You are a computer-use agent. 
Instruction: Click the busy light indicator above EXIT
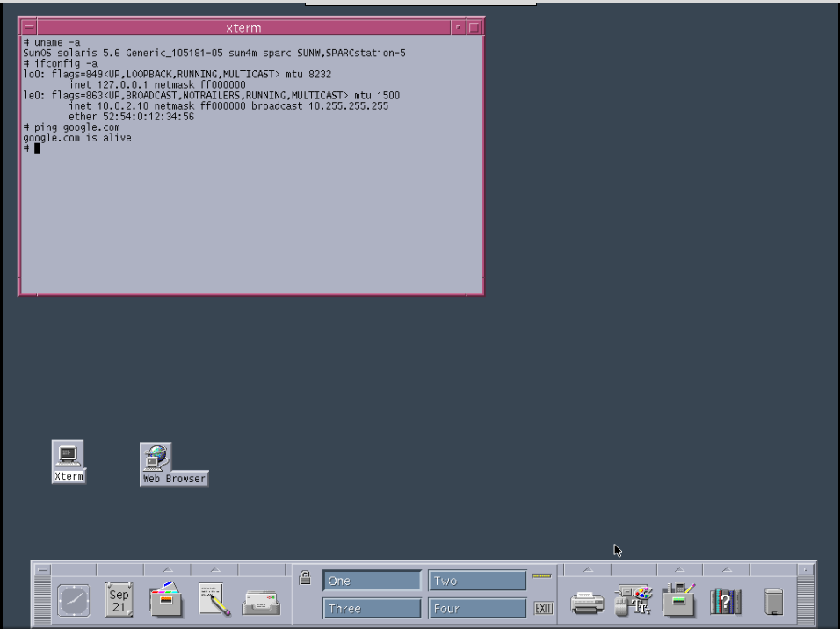point(542,576)
